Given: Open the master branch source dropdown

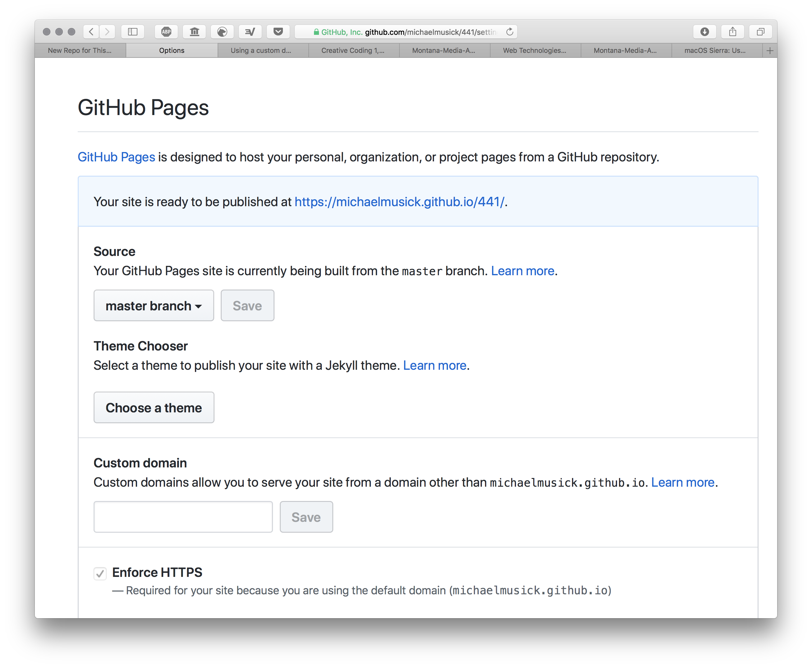Looking at the screenshot, I should (x=154, y=305).
